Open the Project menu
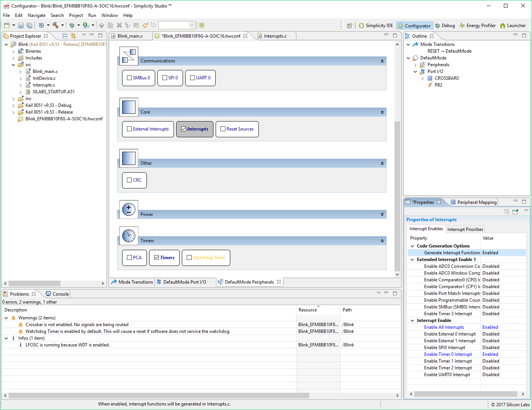The height and width of the screenshot is (410, 532). point(76,15)
